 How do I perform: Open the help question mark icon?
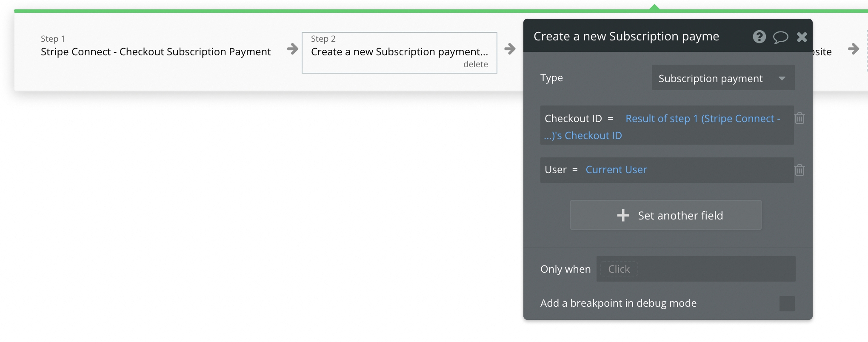[759, 37]
